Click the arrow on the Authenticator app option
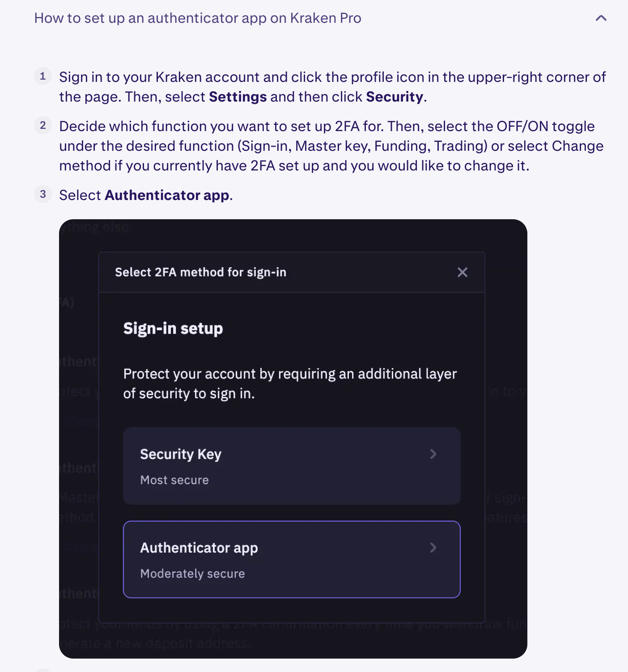This screenshot has height=672, width=628. point(433,548)
